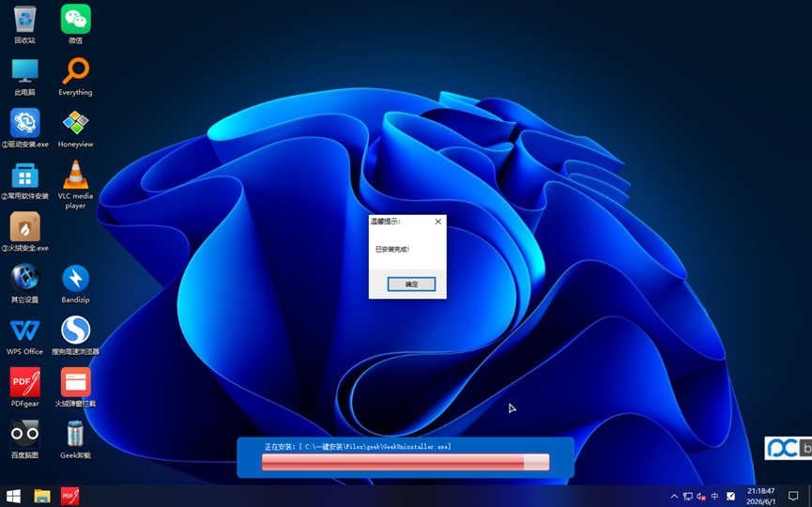This screenshot has width=812, height=507.
Task: Select the 火绒安全.exe desktop icon
Action: click(24, 232)
